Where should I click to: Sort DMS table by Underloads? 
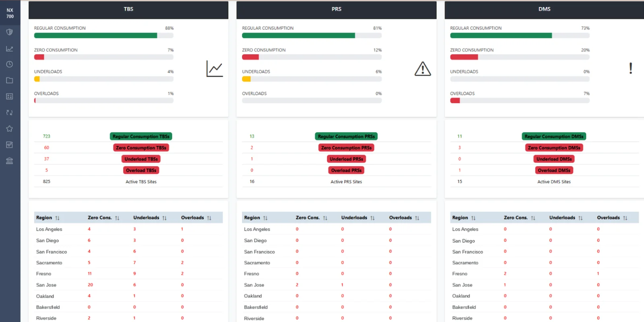click(580, 218)
